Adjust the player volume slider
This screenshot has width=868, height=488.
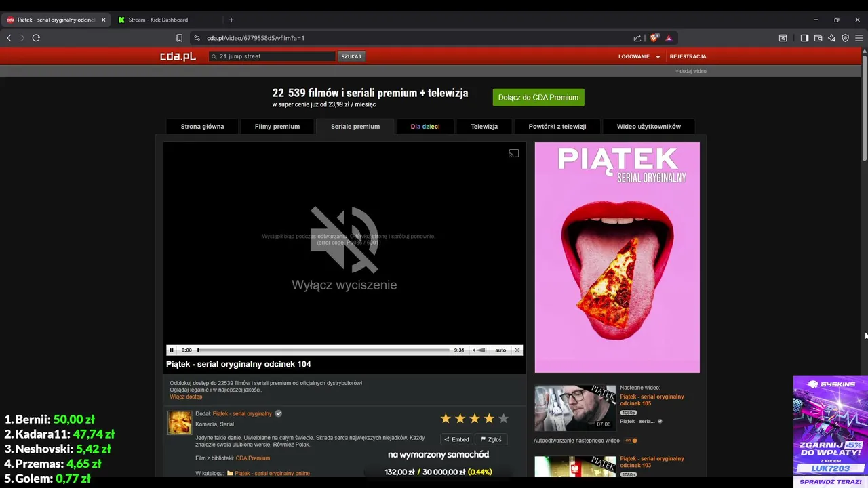pos(481,350)
